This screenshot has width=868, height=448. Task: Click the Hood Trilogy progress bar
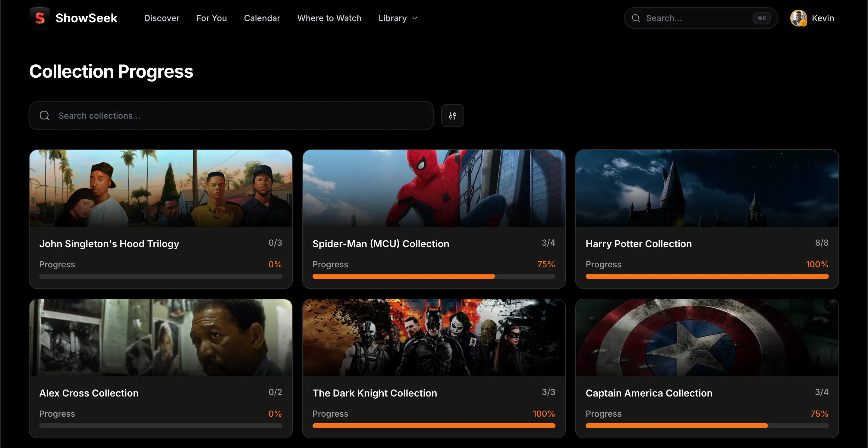(161, 276)
